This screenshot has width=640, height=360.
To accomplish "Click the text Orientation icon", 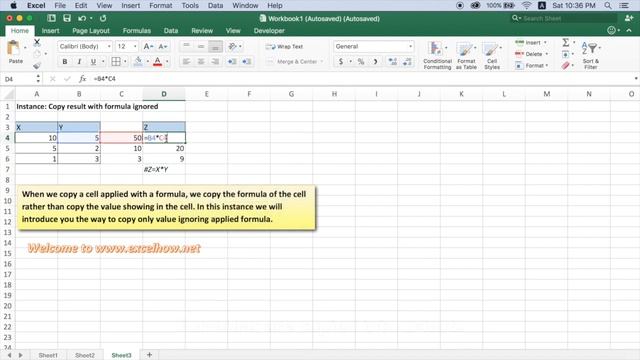I will (x=233, y=47).
